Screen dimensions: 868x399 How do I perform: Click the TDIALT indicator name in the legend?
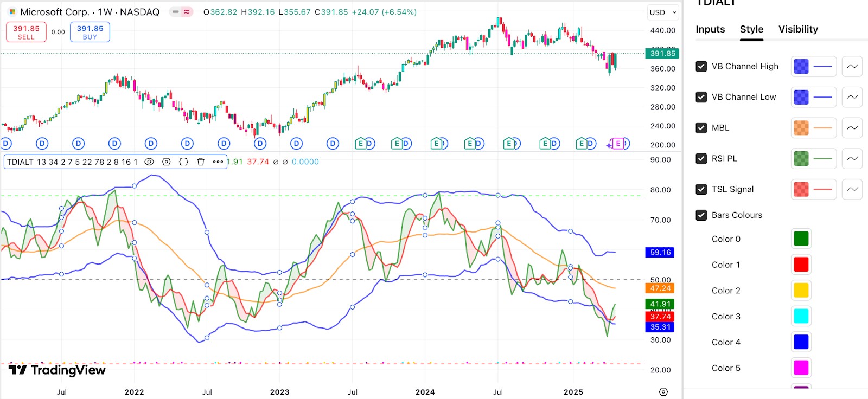click(20, 162)
